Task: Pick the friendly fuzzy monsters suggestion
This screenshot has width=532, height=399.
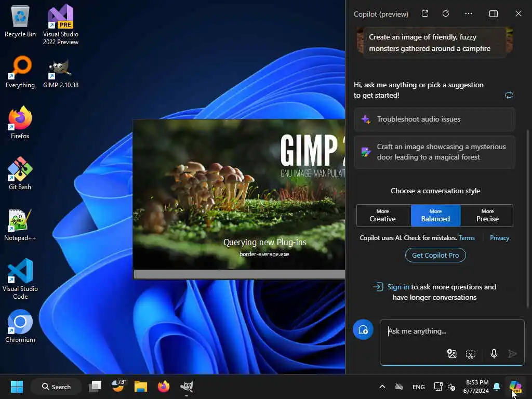Action: [x=434, y=43]
